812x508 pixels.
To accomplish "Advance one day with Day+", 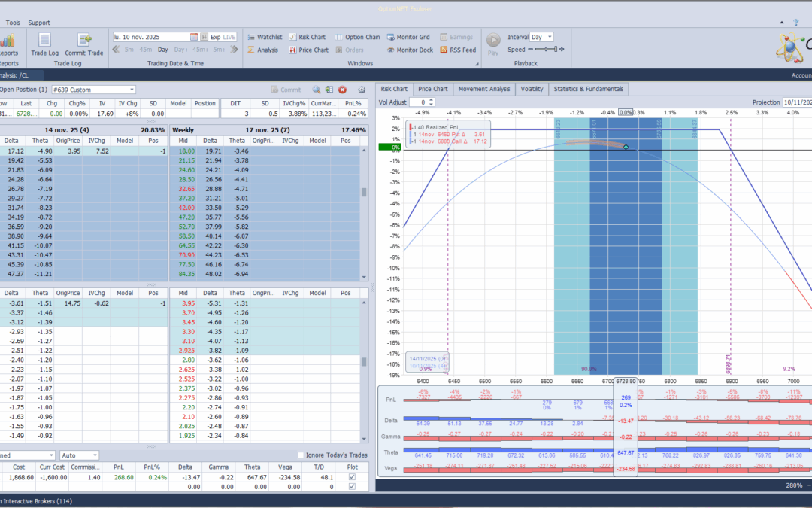I will (181, 50).
